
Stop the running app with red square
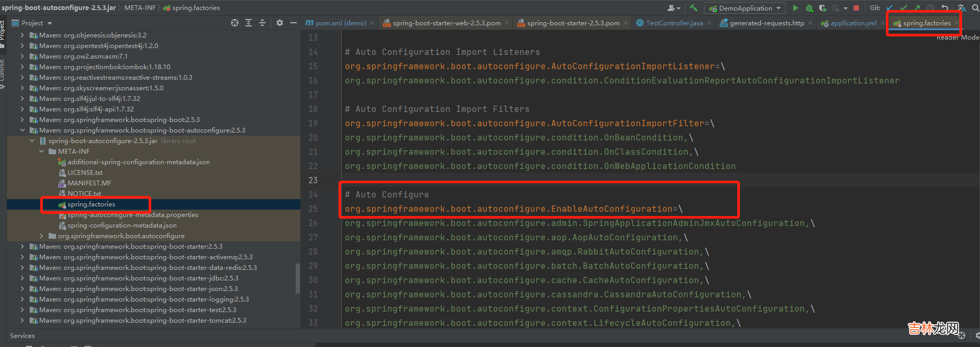point(856,8)
